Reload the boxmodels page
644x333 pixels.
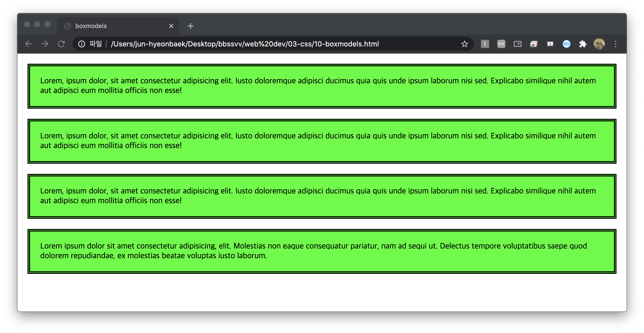(61, 44)
